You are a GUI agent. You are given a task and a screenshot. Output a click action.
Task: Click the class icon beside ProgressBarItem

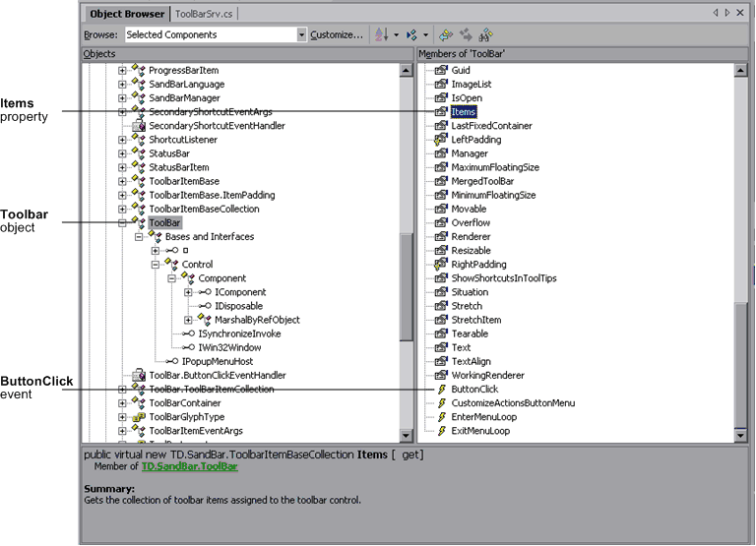click(x=139, y=70)
